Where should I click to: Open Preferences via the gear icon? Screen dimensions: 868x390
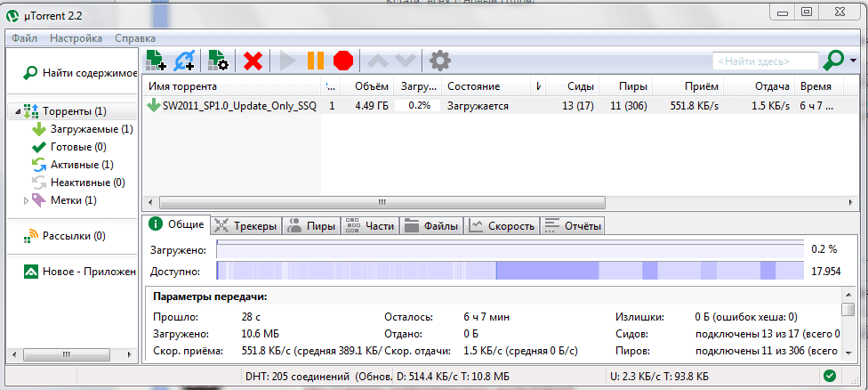(440, 61)
